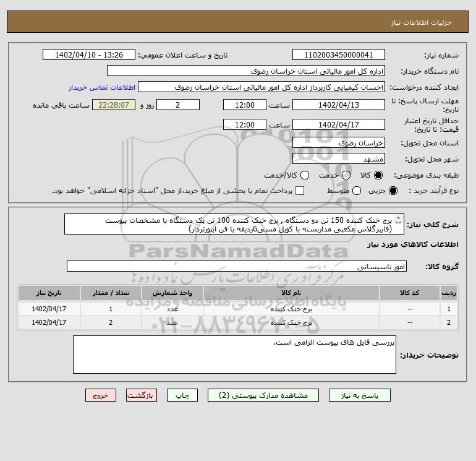Click the شماره نیاز field 1102003450000041
The height and width of the screenshot is (461, 476).
(339, 54)
